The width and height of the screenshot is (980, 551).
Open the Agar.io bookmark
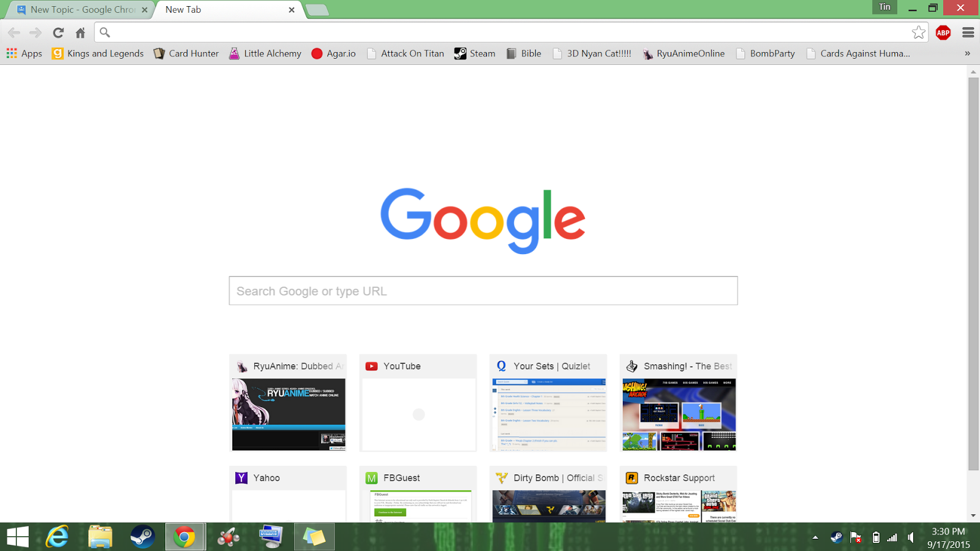[334, 53]
